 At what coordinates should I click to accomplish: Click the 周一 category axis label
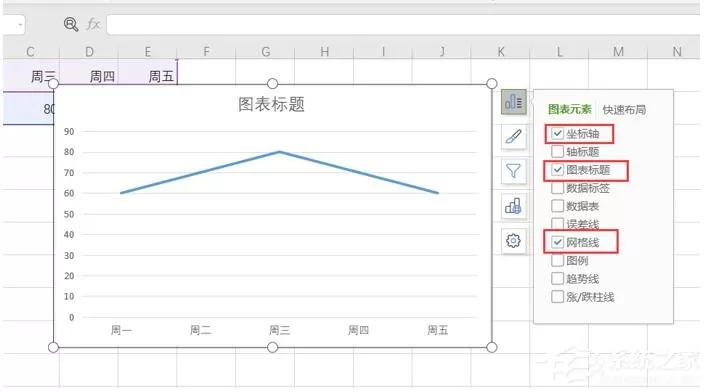point(121,330)
